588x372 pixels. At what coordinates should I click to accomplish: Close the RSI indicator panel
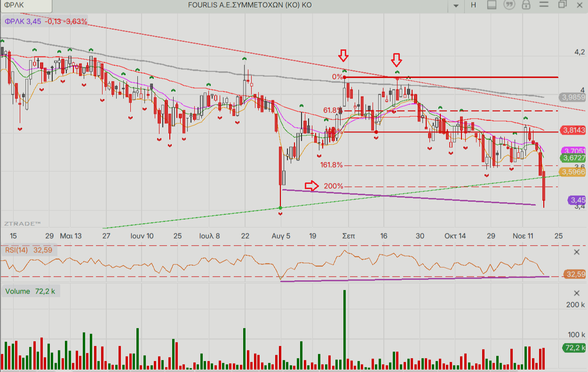point(577,253)
